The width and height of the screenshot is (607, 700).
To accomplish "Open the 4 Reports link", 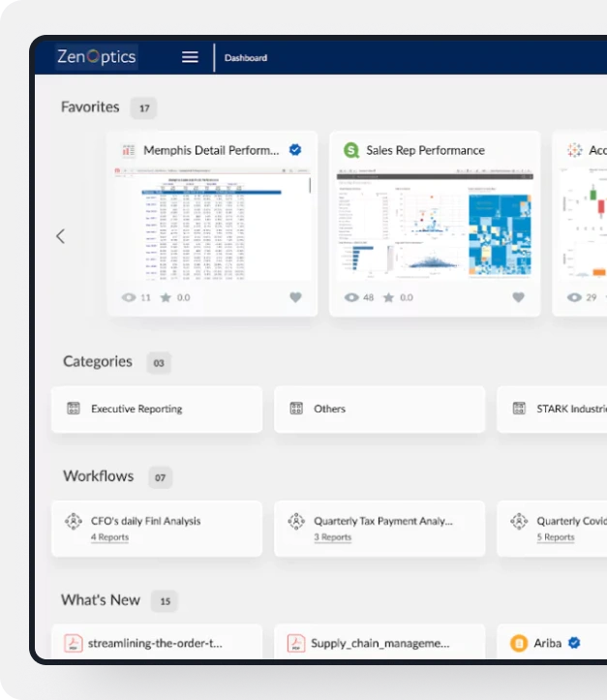I will pos(109,537).
